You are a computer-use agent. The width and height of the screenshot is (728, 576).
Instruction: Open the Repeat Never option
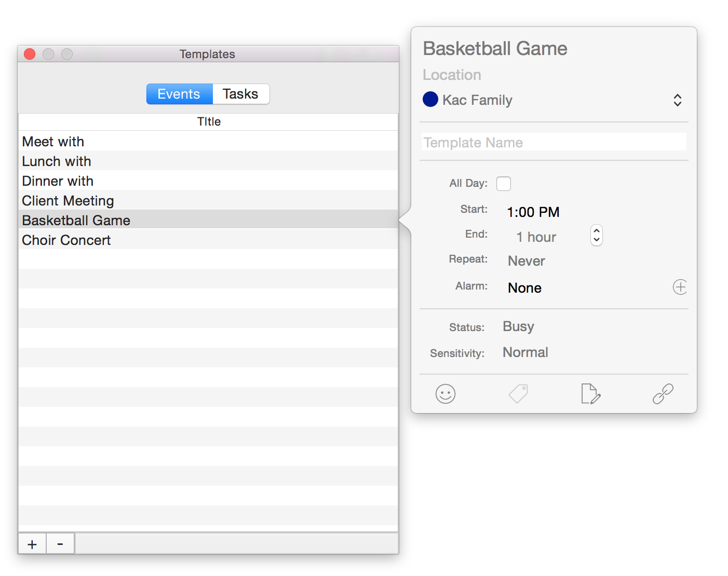tap(526, 261)
